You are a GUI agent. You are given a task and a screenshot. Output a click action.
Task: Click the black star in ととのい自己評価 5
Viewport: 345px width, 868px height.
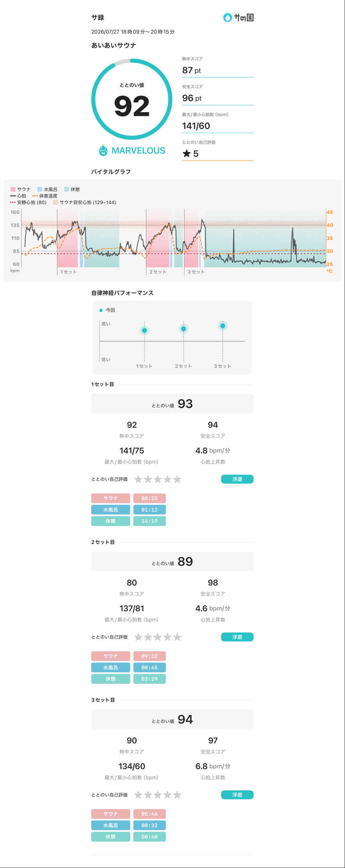pos(186,154)
